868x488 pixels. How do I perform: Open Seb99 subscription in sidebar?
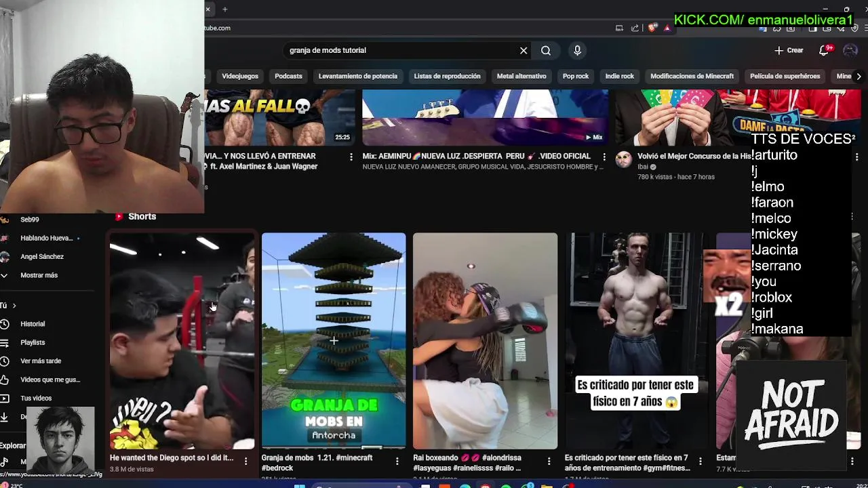29,220
